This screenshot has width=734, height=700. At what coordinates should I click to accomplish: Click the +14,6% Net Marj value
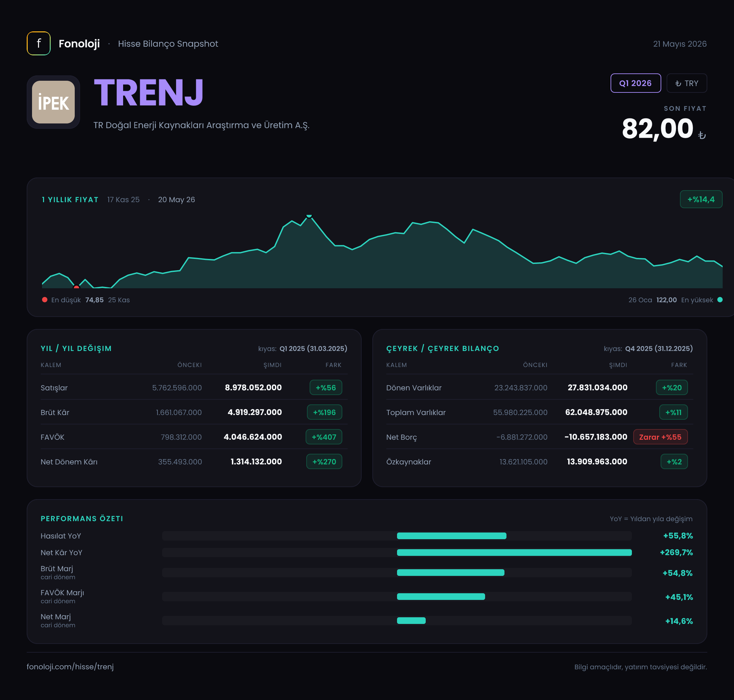[x=679, y=621]
